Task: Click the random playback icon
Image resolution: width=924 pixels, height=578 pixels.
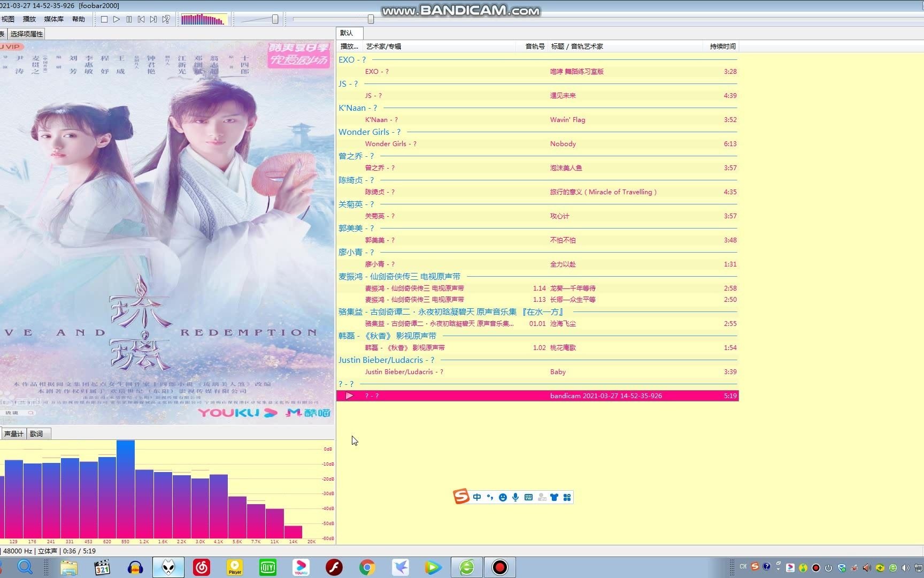Action: (x=166, y=19)
